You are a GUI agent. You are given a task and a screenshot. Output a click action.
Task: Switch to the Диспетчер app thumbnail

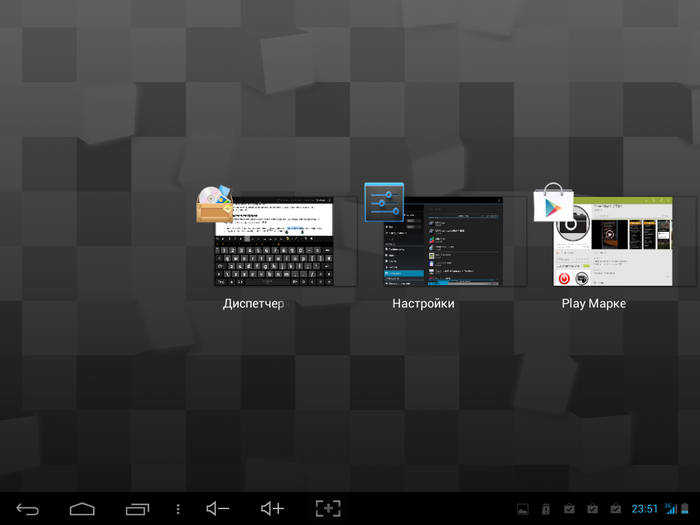(x=274, y=242)
